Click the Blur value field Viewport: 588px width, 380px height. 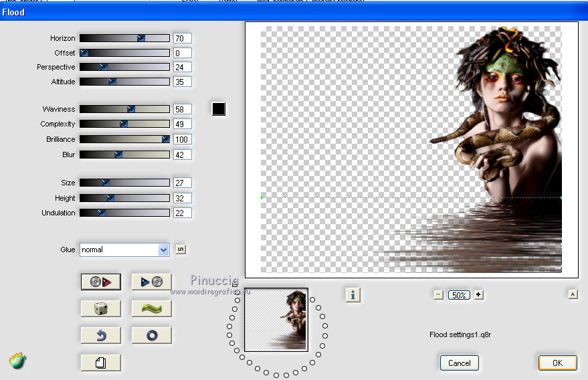click(183, 155)
